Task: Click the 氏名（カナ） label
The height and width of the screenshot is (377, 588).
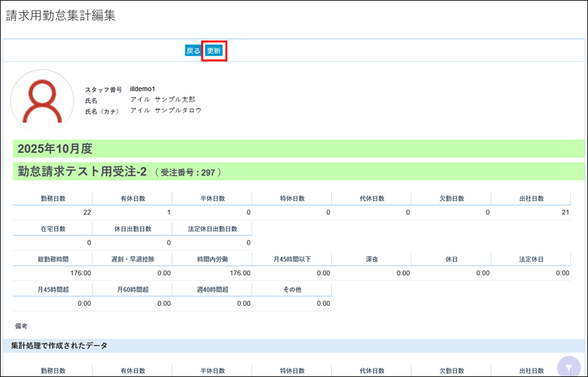Action: coord(102,112)
